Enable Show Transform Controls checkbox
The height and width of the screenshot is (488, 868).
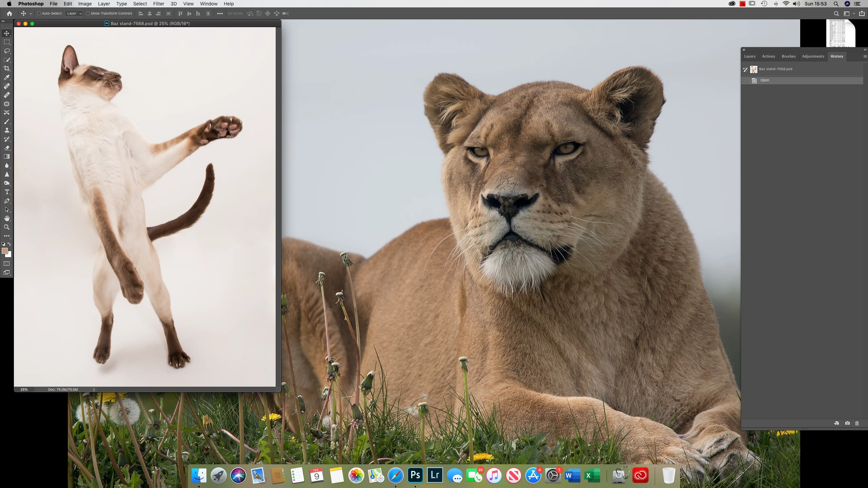click(88, 14)
